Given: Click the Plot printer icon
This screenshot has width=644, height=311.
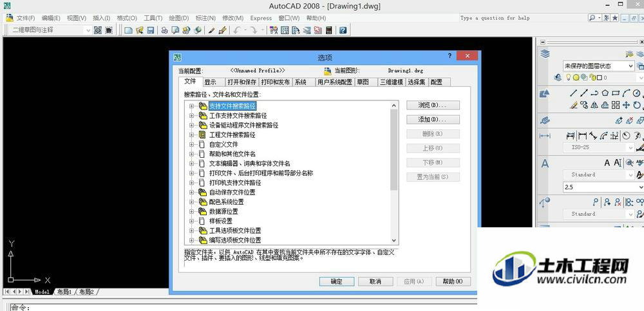Looking at the screenshot, I should coord(164,30).
